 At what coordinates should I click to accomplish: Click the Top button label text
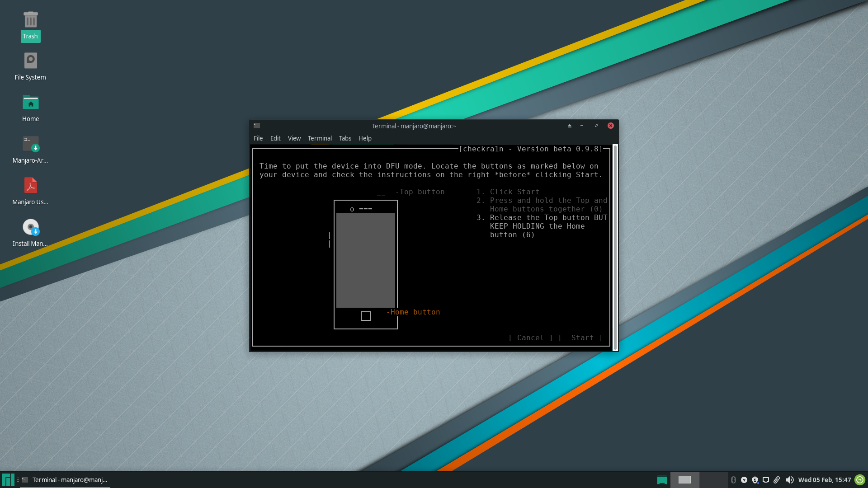420,192
